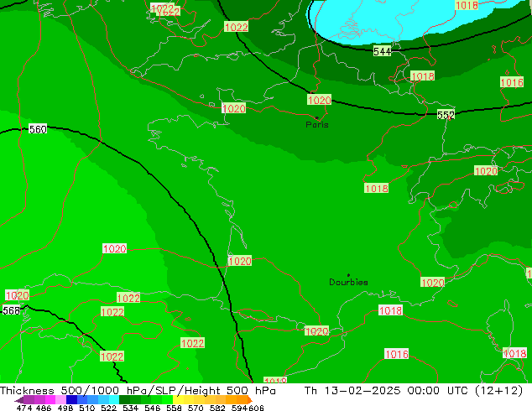The image size is (532, 411).
Task: Click the legend value 534
Action: pyautogui.click(x=131, y=408)
